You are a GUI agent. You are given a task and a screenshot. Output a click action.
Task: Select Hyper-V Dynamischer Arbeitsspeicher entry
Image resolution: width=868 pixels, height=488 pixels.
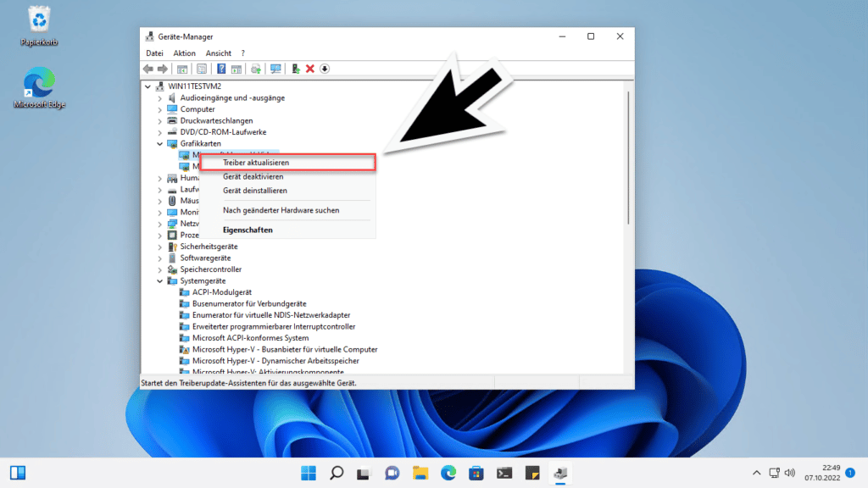[x=275, y=361]
